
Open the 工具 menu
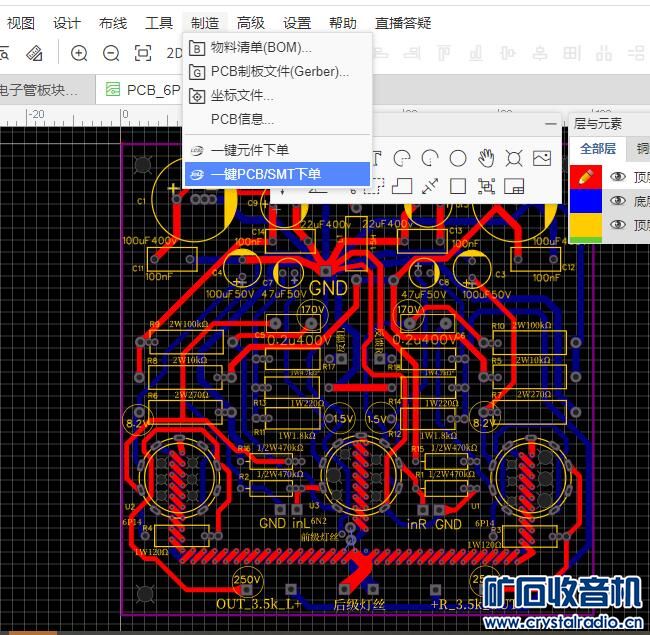click(158, 23)
